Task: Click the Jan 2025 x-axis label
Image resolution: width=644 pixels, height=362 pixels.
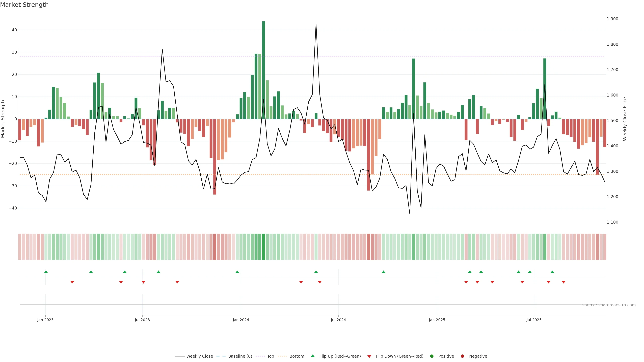Action: tap(437, 320)
